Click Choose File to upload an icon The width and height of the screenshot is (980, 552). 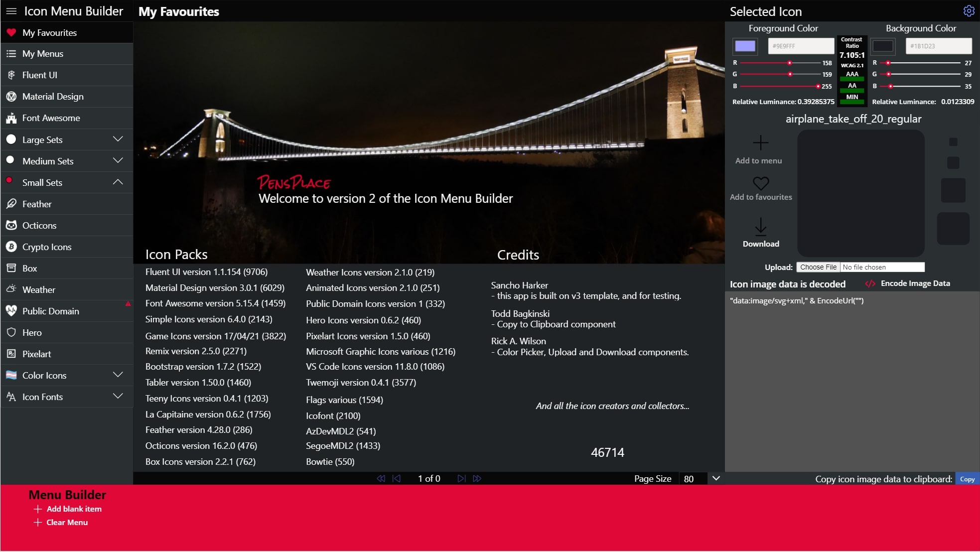pyautogui.click(x=818, y=267)
